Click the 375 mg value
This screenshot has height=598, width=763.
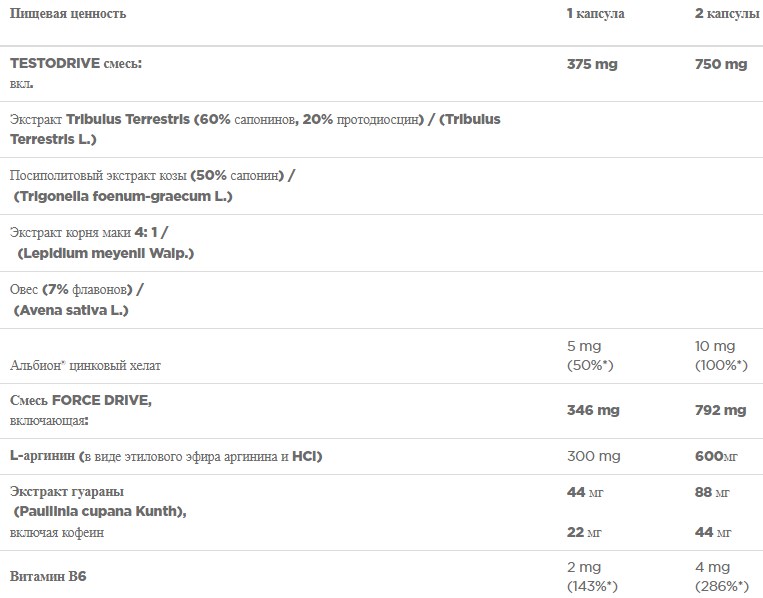coord(592,64)
